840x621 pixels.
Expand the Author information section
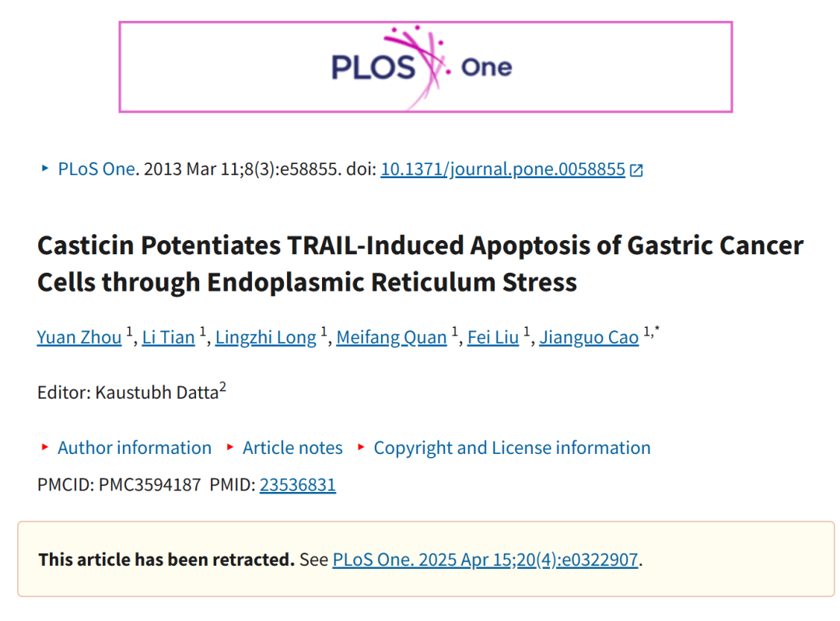click(x=135, y=448)
